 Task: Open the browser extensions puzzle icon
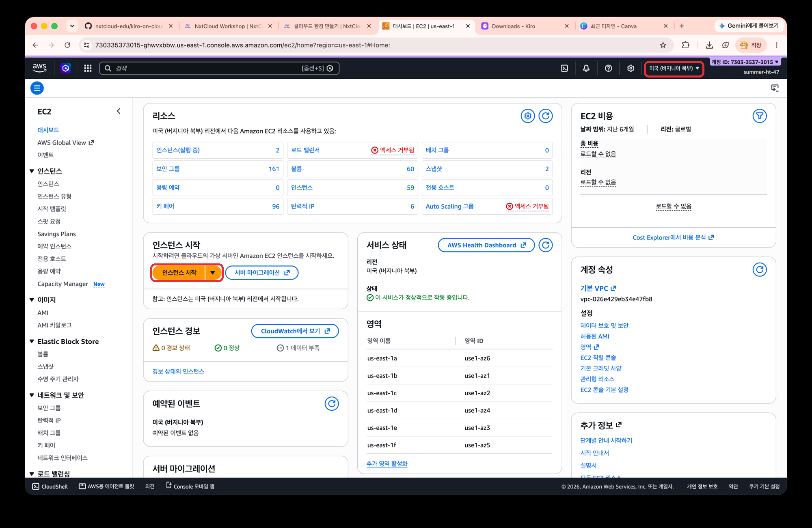pos(686,45)
